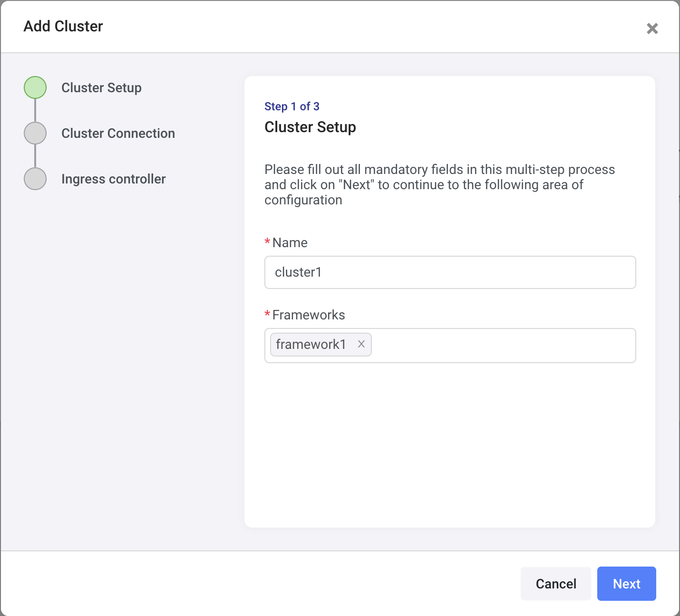Remove the framework1 tag
Screen dimensions: 680x616
(361, 344)
